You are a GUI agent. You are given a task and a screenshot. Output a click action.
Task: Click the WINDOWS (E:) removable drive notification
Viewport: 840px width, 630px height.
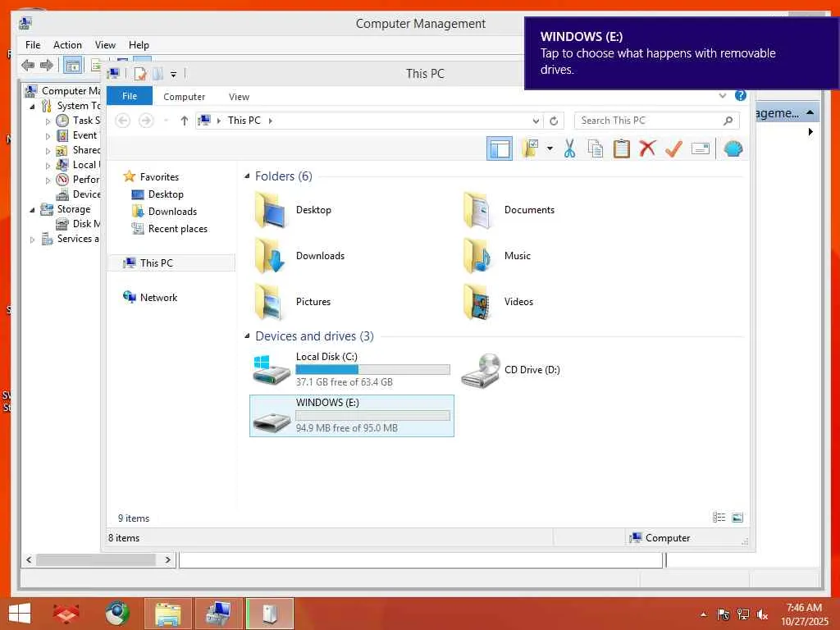682,53
